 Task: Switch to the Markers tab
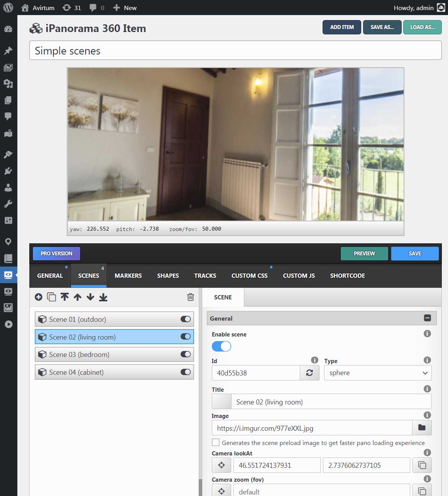128,275
